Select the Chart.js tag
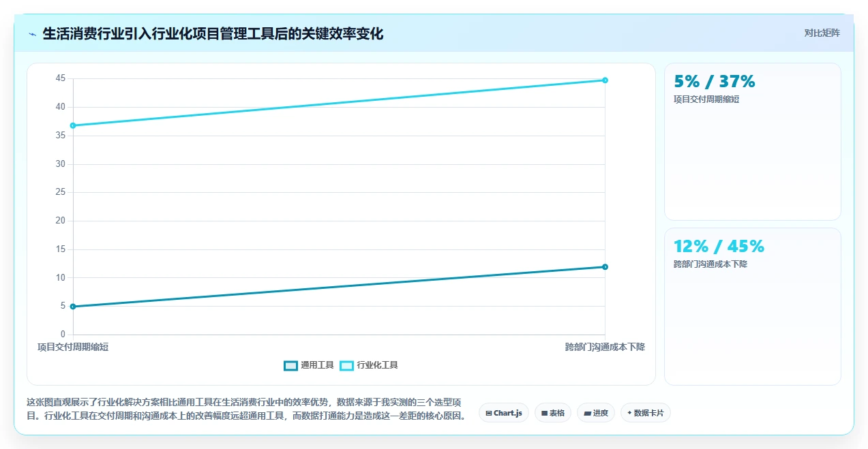868x449 pixels. click(504, 413)
